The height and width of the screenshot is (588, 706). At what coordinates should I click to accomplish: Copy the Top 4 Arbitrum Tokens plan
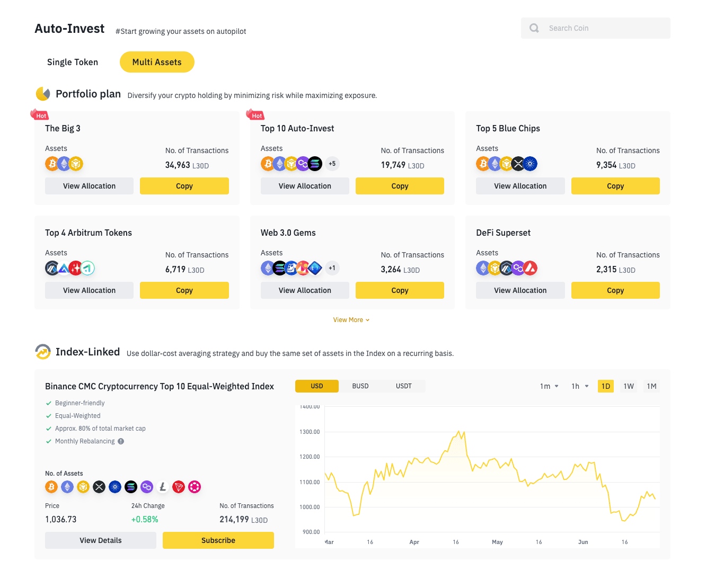click(184, 290)
